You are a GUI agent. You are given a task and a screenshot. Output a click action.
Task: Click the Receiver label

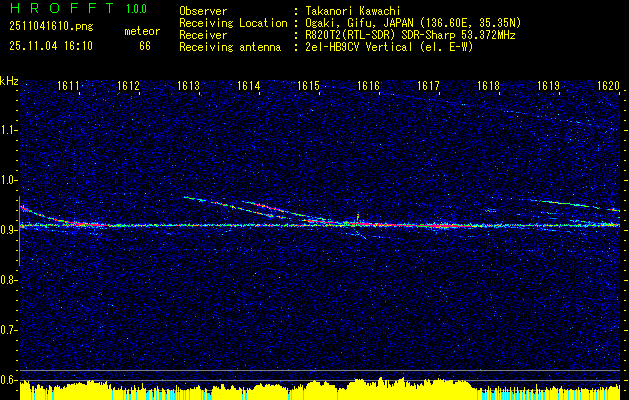pos(203,35)
